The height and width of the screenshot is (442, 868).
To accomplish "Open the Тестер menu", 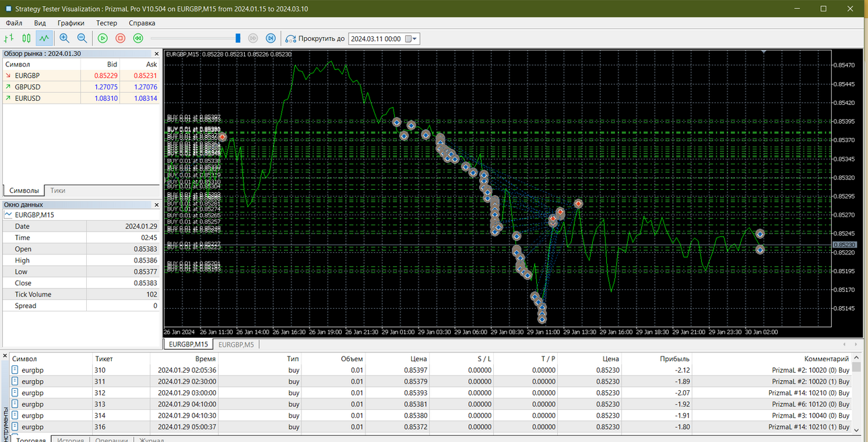I will pos(106,23).
